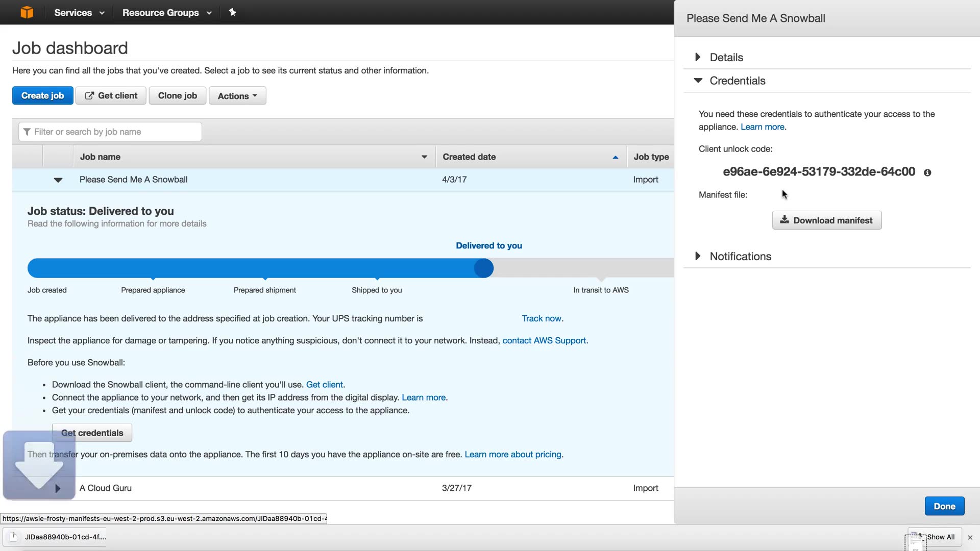Expand the A Cloud Guru job row
Viewport: 980px width, 551px height.
[x=58, y=488]
